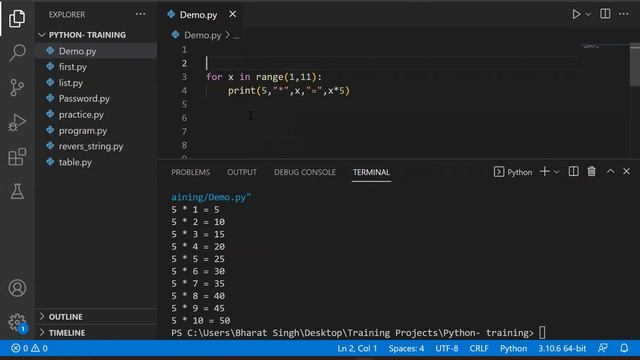640x360 pixels.
Task: Close the terminal panel
Action: click(627, 171)
